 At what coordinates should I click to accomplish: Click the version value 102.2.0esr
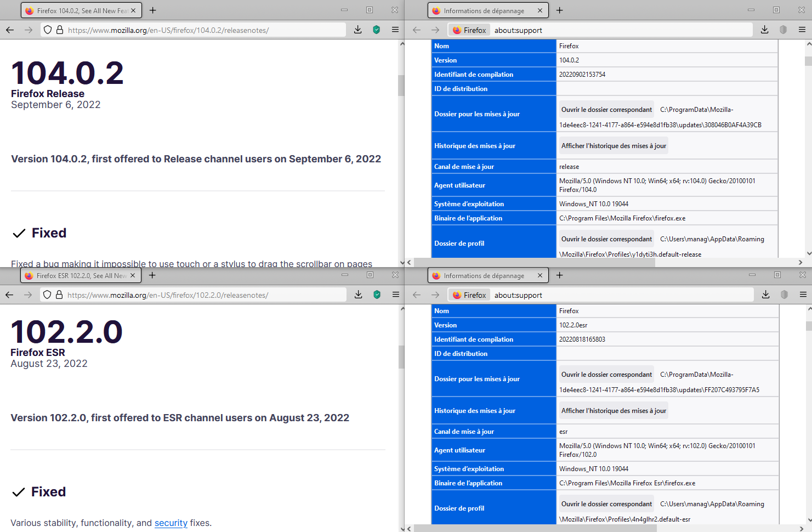[573, 325]
